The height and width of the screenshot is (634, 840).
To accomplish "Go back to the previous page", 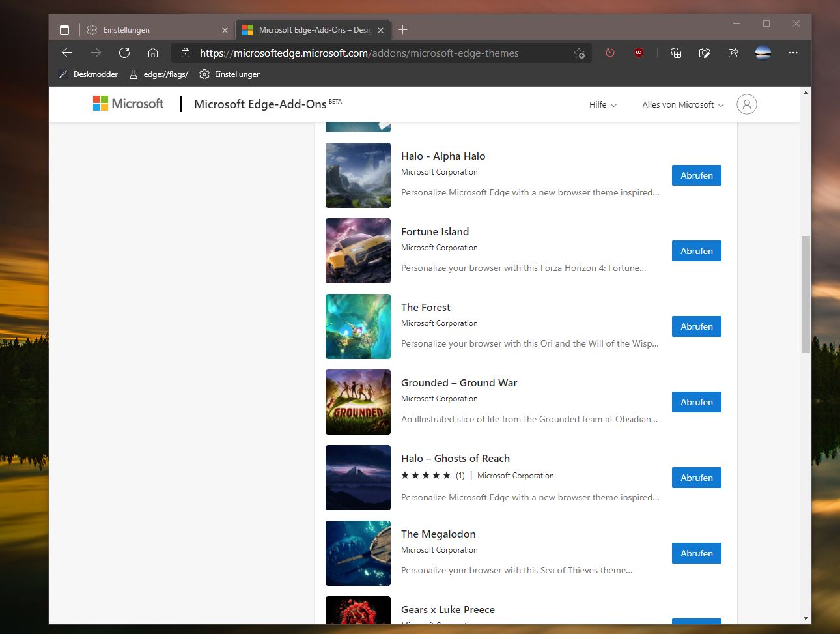I will click(x=67, y=53).
